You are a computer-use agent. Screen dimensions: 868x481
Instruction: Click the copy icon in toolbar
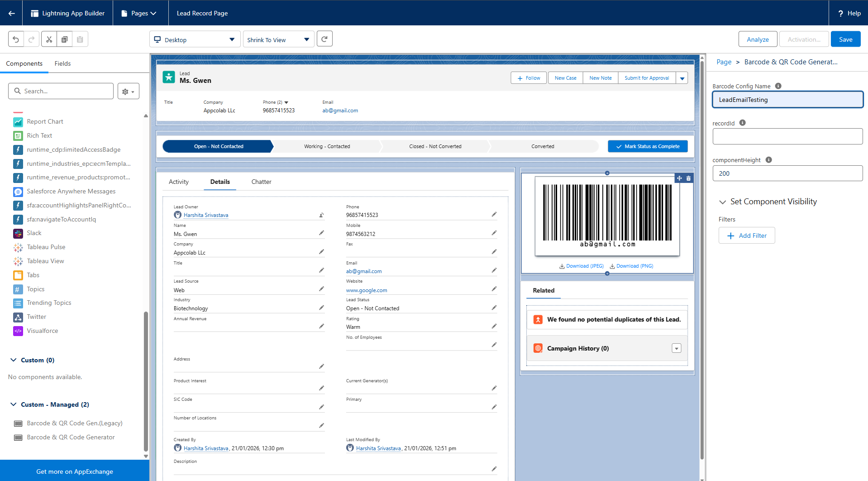(x=65, y=39)
